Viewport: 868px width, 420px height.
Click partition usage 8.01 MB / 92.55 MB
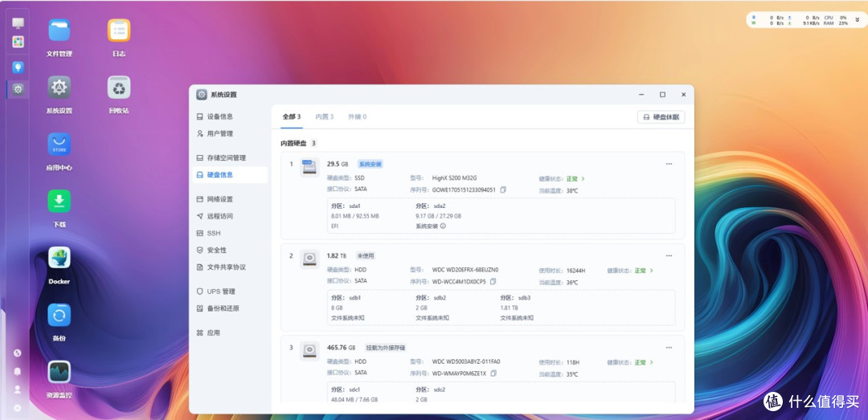(x=355, y=216)
